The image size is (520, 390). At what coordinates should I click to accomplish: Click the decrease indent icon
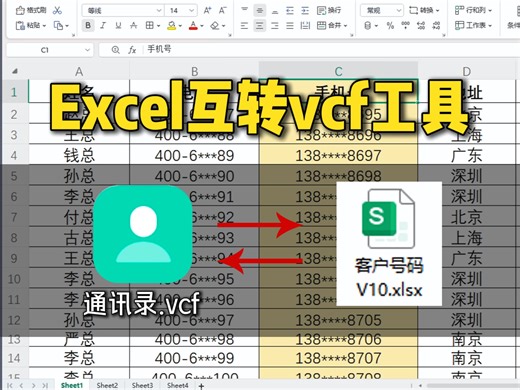(290, 11)
